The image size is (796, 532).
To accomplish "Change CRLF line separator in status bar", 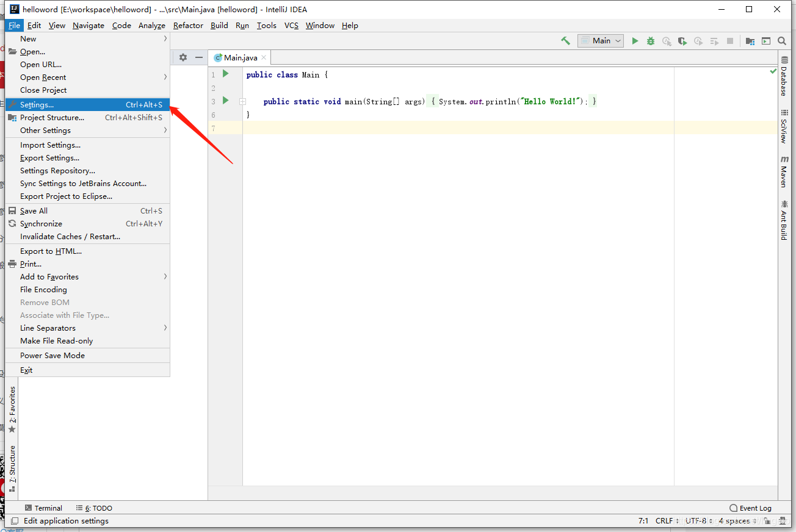I will coord(667,521).
